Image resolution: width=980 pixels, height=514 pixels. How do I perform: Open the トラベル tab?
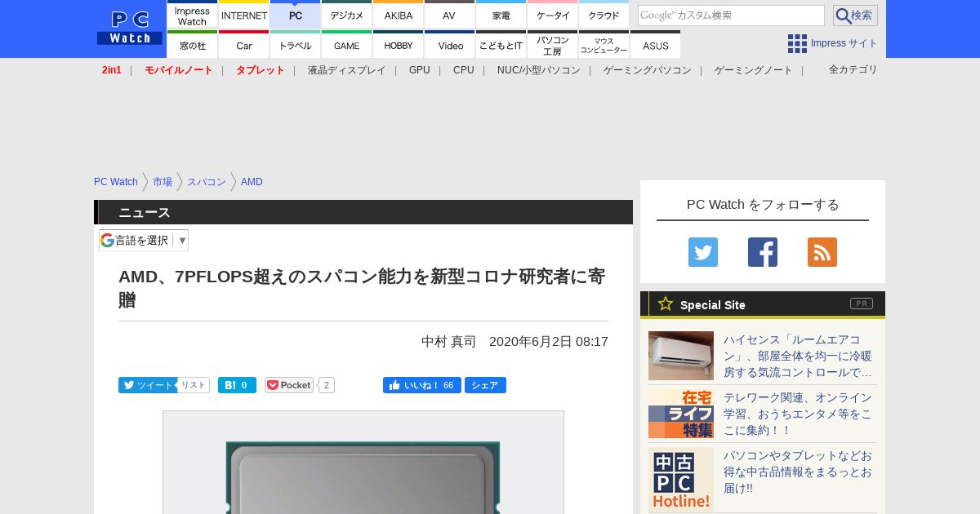click(296, 44)
